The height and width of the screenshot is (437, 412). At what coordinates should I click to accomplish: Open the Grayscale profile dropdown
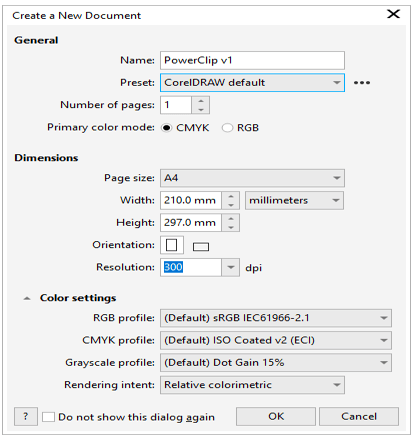pos(276,363)
